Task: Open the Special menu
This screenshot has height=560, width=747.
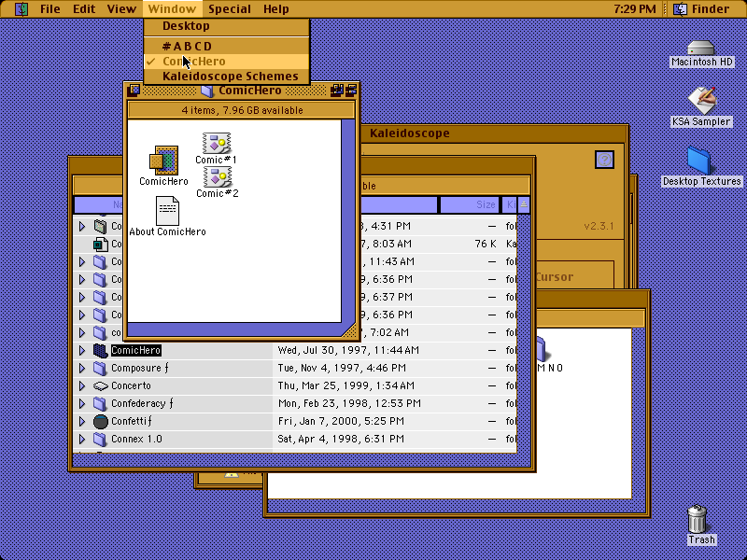Action: point(230,8)
